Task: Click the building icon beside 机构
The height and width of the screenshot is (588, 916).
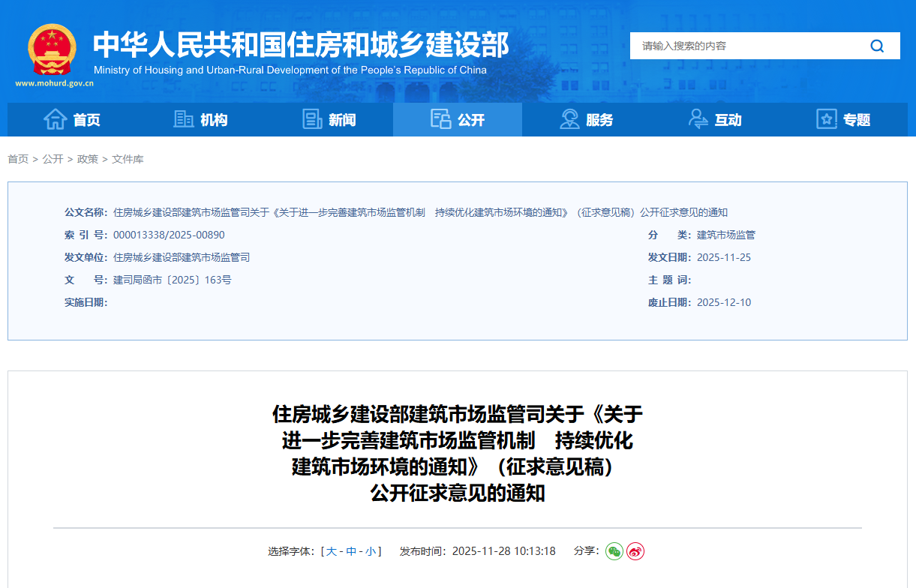Action: [x=184, y=118]
